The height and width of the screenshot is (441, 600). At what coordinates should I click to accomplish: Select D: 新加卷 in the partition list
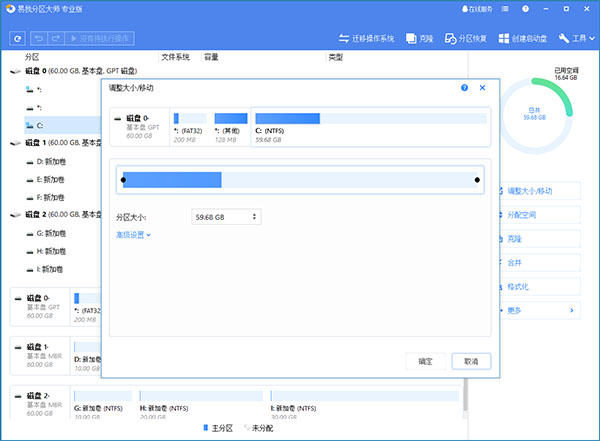pos(51,160)
